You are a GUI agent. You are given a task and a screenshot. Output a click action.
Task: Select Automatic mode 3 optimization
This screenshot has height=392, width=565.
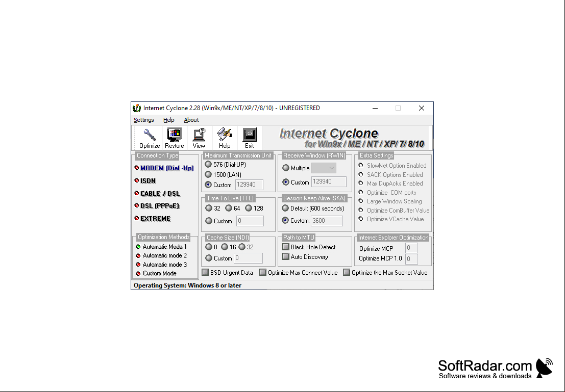click(x=161, y=265)
